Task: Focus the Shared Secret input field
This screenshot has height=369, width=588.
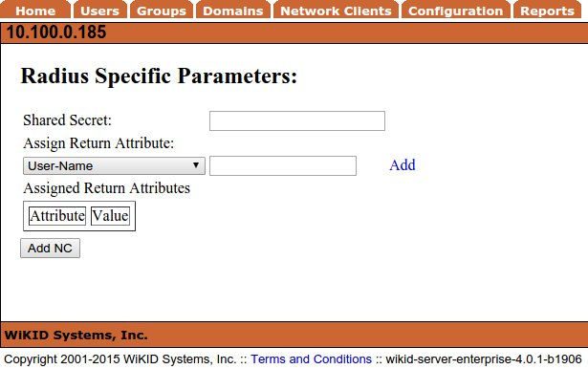Action: [x=297, y=120]
